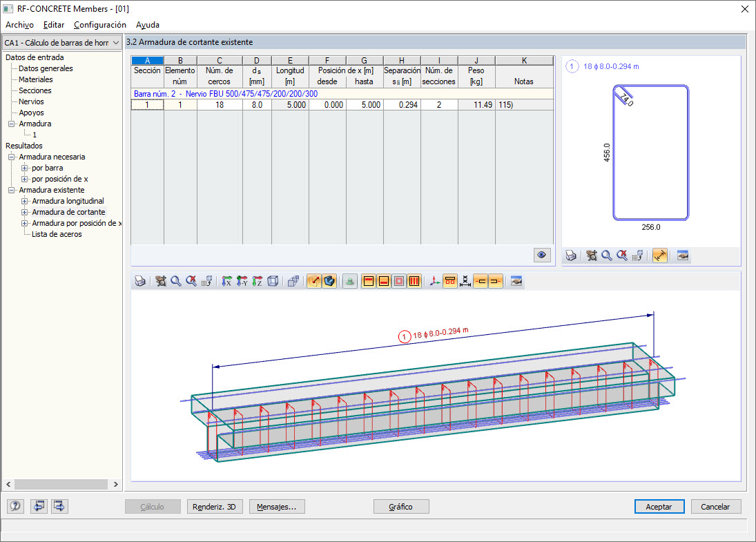Toggle dimension lines in stirrup section panel

[660, 255]
